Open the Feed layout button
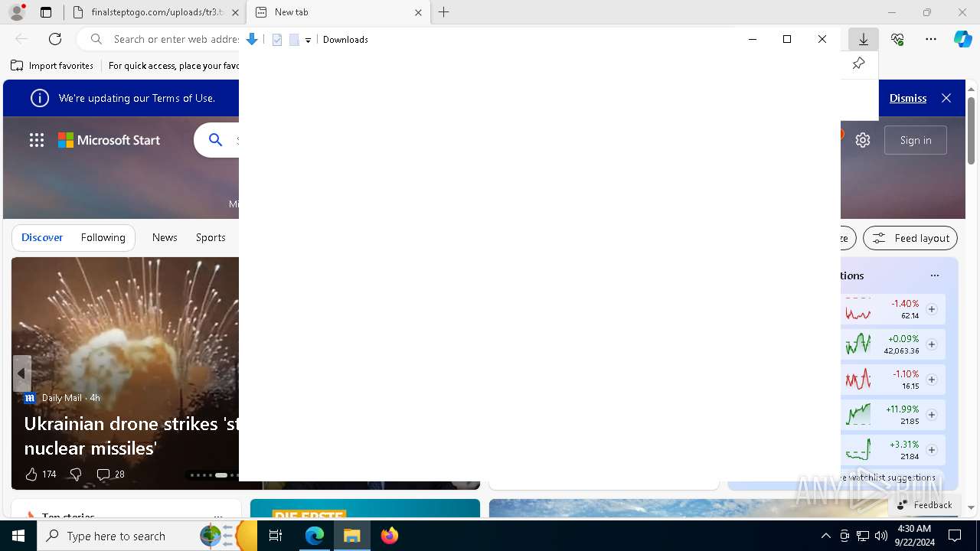Image resolution: width=980 pixels, height=551 pixels. click(x=910, y=238)
